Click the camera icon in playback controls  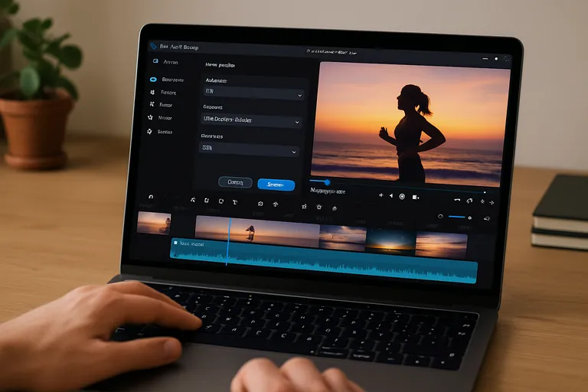[x=416, y=197]
